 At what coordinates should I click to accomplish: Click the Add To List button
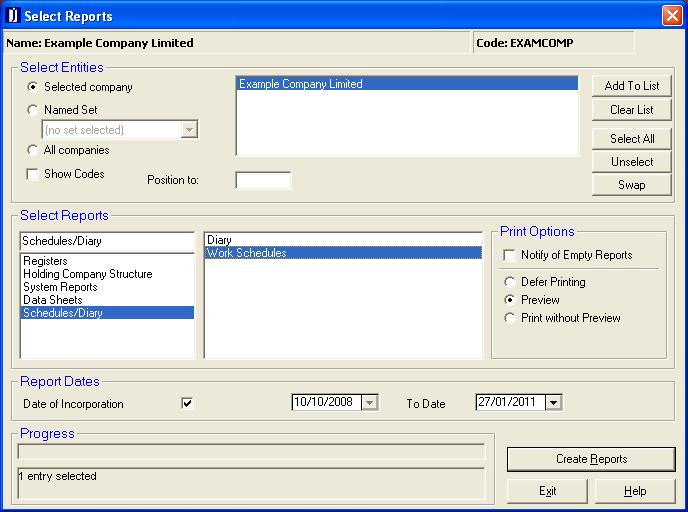631,86
